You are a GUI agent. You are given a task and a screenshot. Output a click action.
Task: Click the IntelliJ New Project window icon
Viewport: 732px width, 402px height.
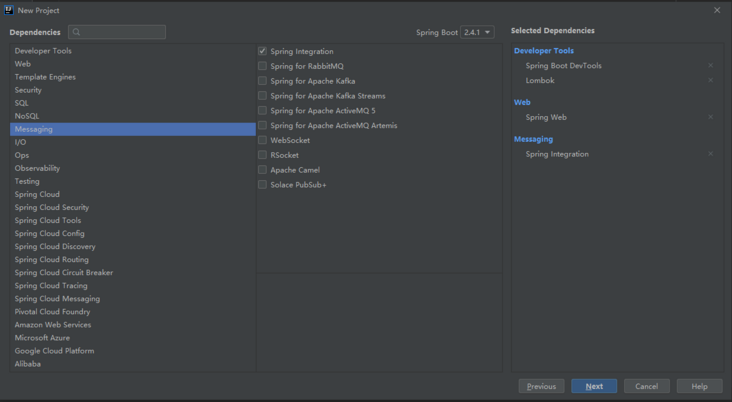(x=8, y=10)
